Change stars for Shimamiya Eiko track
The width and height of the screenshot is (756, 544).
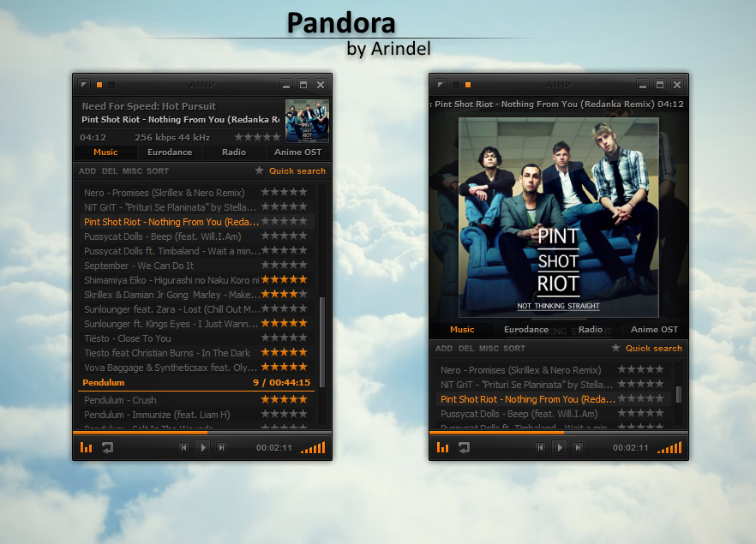(x=284, y=279)
